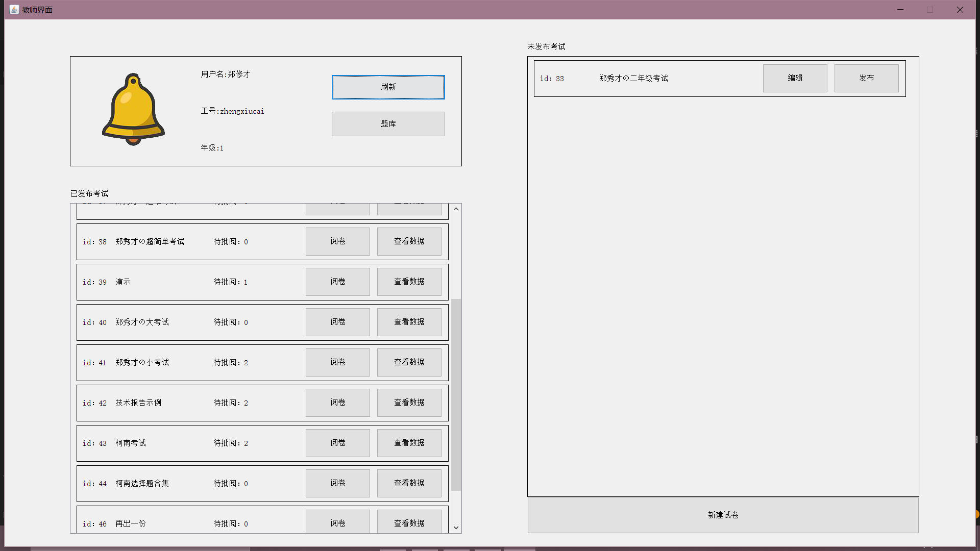The width and height of the screenshot is (980, 551).
Task: Grade exam id 41 郑秀才の小考试
Action: (x=337, y=362)
